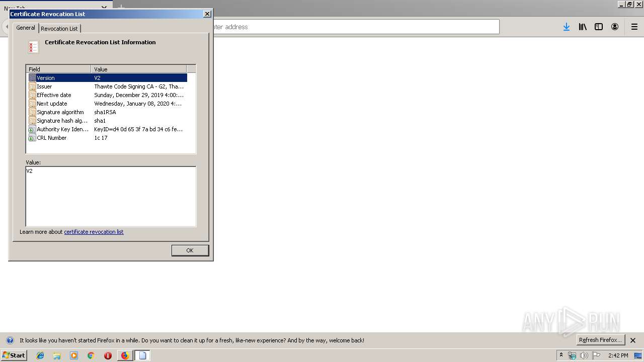Viewport: 644px width, 362px height.
Task: Select the Issuer field row
Action: click(108, 86)
